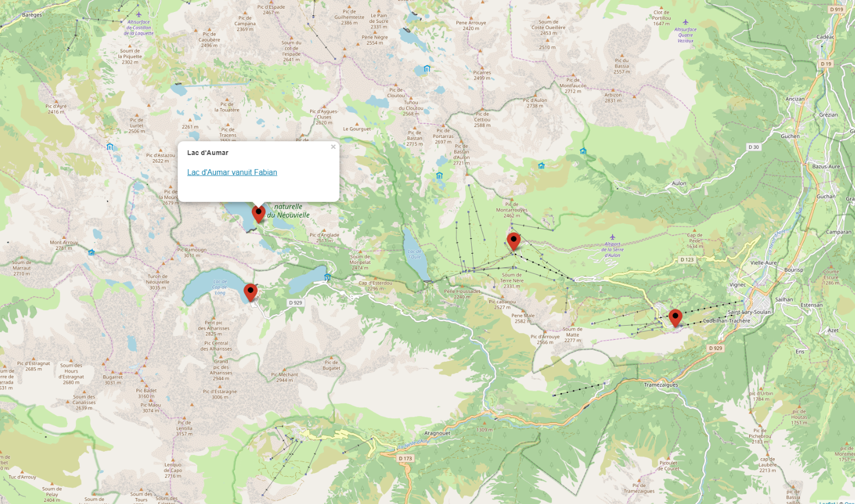
Task: Click the blue hut icon west of Cap d'Esterdou
Action: point(328,277)
